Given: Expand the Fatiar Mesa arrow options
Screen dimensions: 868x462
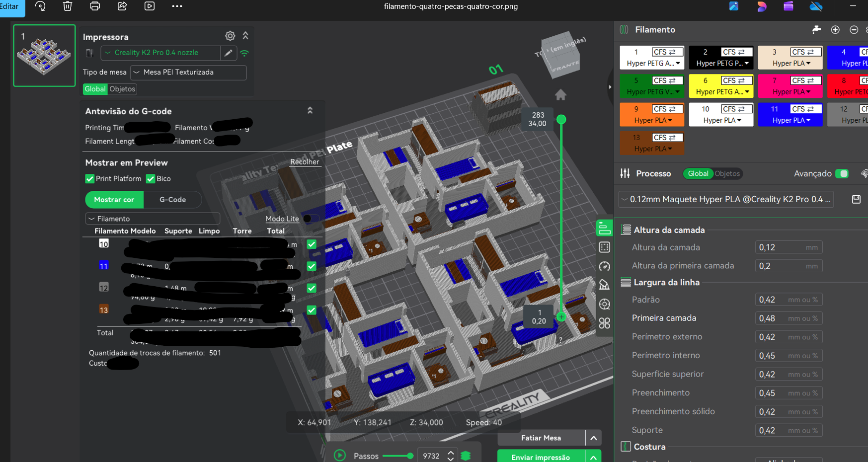Looking at the screenshot, I should coord(594,438).
